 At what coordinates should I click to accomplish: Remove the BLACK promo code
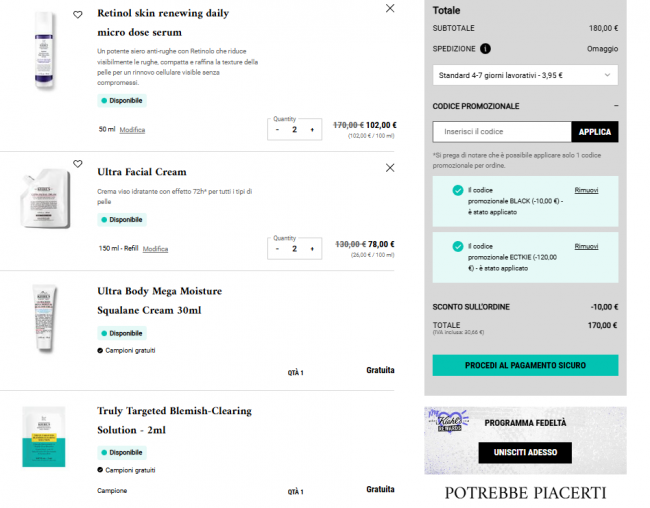(x=586, y=190)
